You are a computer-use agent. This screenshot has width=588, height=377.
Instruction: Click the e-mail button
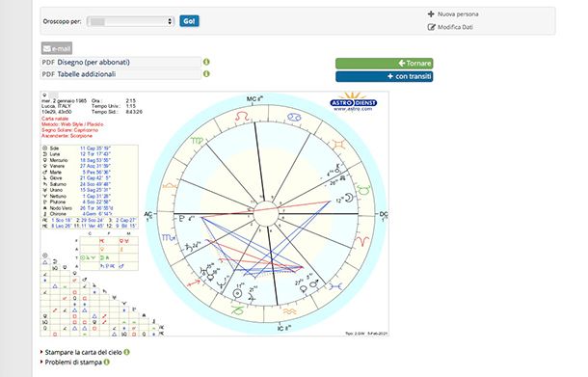[57, 48]
